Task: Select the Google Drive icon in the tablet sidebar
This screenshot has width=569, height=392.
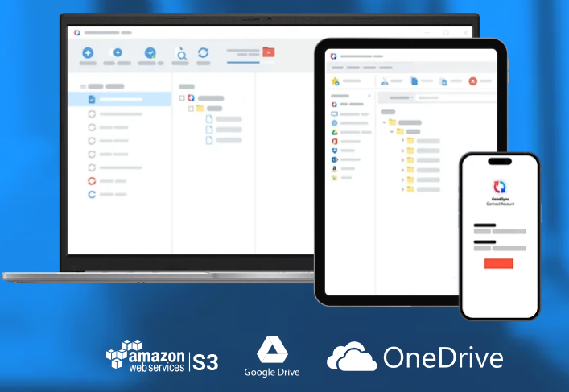Action: (334, 132)
